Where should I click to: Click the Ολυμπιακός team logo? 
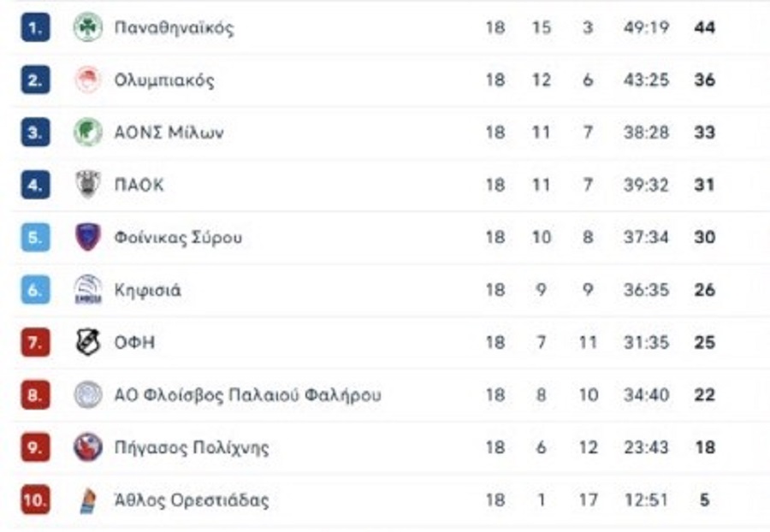(87, 80)
